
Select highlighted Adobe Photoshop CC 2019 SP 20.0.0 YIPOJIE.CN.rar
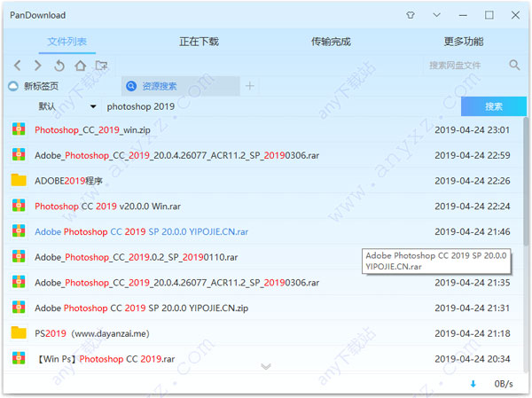(142, 231)
